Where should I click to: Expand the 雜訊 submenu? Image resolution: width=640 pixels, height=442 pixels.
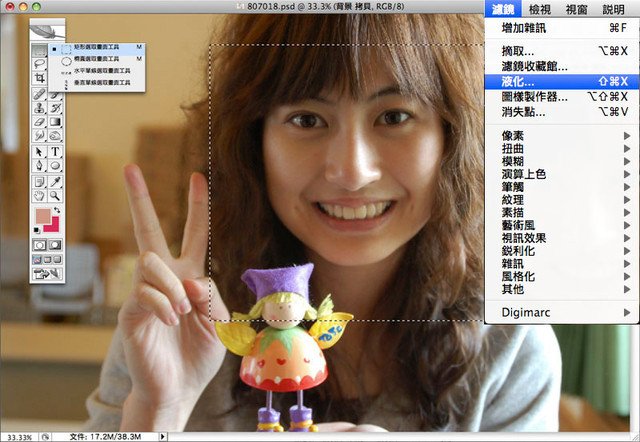click(562, 264)
